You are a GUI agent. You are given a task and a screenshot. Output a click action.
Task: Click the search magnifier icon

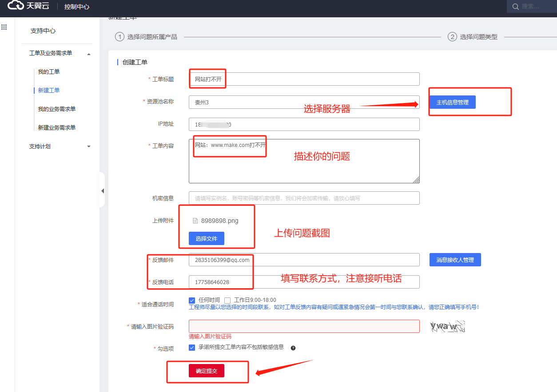tap(516, 7)
